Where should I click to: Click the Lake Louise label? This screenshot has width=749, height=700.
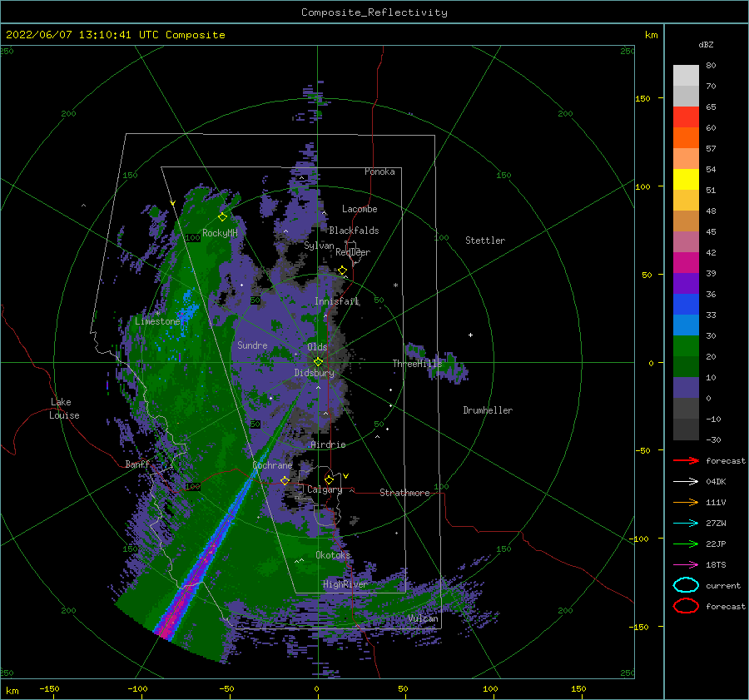[x=64, y=409]
